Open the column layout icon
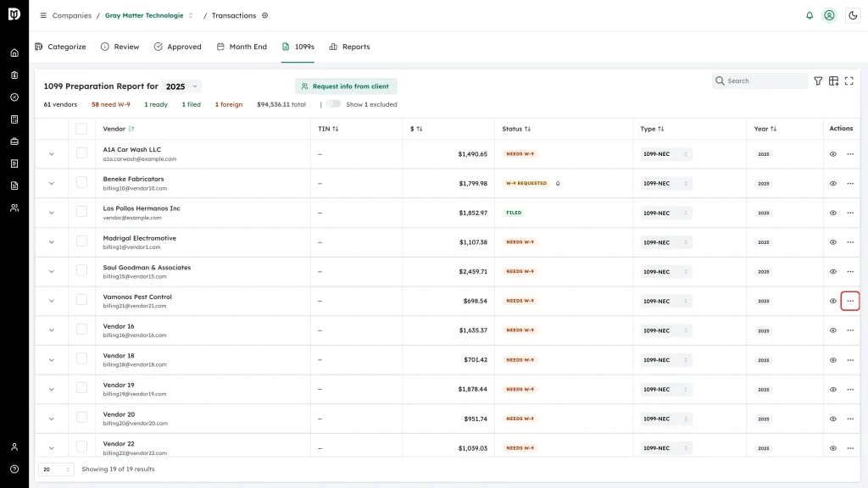 (x=834, y=80)
